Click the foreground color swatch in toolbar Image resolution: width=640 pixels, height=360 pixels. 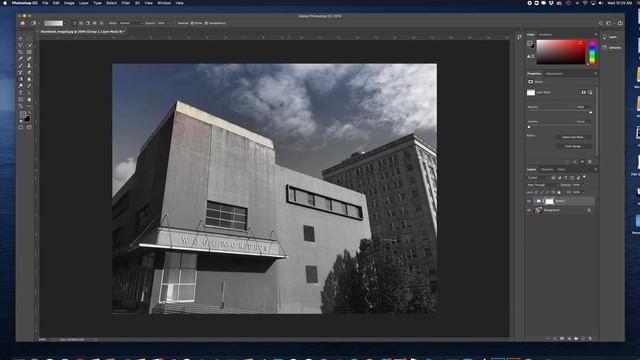(23, 115)
